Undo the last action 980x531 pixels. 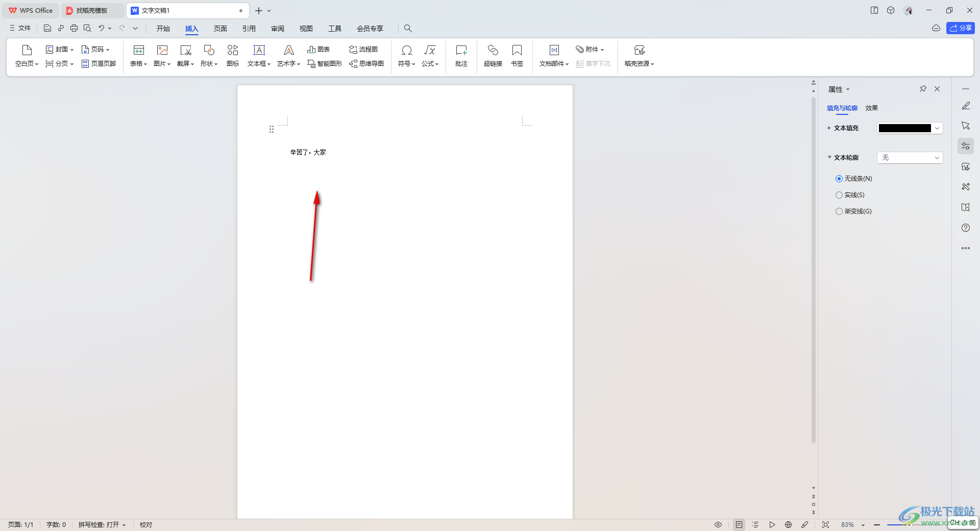coord(102,29)
